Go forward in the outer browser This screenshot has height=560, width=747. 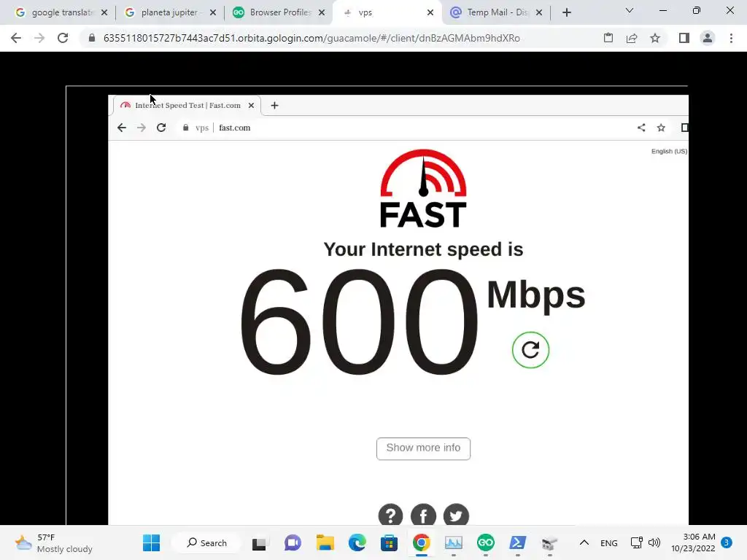click(x=39, y=38)
